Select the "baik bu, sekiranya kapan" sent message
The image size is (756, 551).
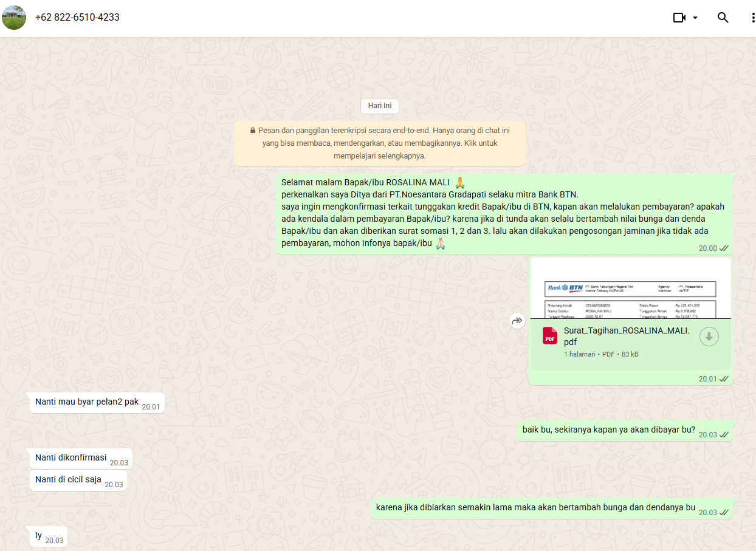[608, 430]
